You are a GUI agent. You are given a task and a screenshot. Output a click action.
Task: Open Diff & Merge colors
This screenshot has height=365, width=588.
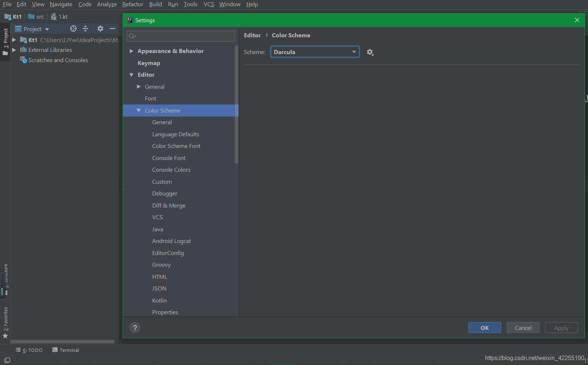point(169,206)
